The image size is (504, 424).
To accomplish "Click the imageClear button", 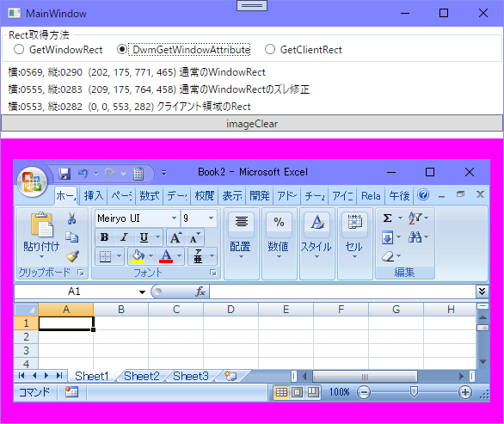I will click(252, 124).
